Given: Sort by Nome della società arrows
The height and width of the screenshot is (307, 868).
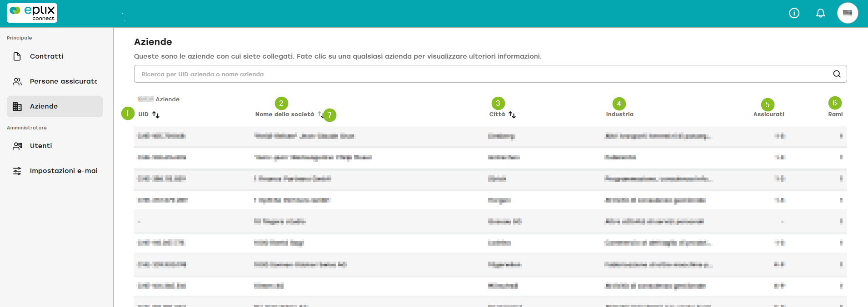Looking at the screenshot, I should point(320,114).
